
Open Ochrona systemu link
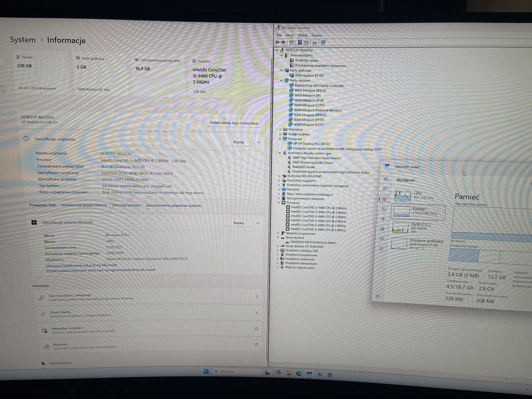126,205
